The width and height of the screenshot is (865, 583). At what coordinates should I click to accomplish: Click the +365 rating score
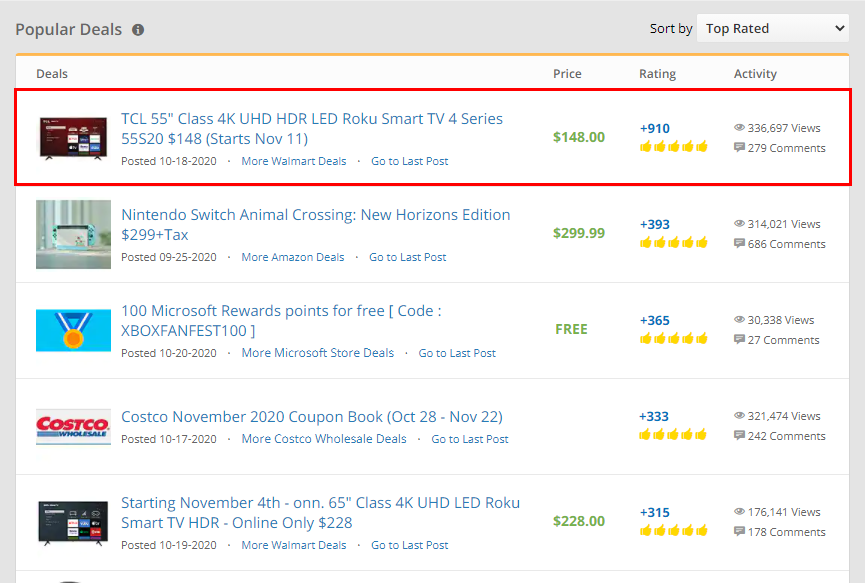click(654, 320)
